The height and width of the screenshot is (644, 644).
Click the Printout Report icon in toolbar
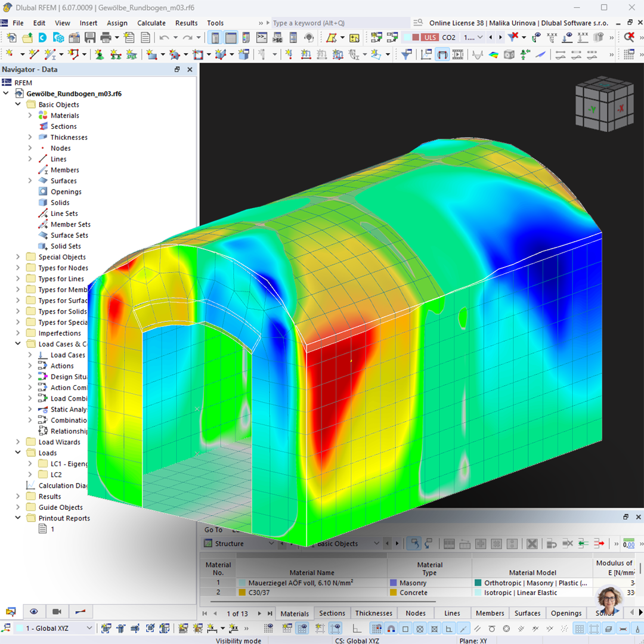pos(146,37)
